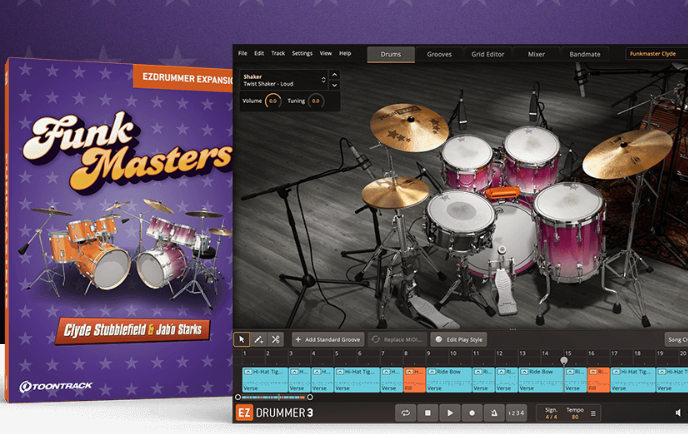Click the Funk Masters box cover art
The height and width of the screenshot is (434, 688).
pos(119,230)
